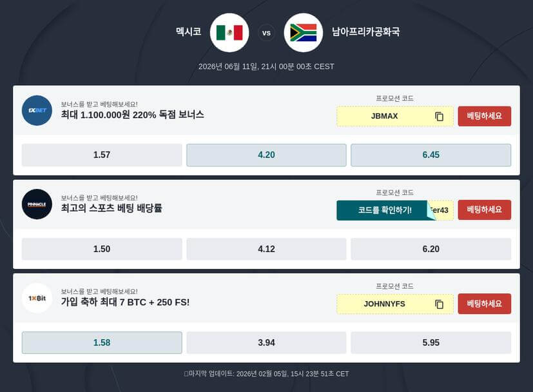
Task: Select Pinnacle away odds 6.20
Action: point(430,249)
